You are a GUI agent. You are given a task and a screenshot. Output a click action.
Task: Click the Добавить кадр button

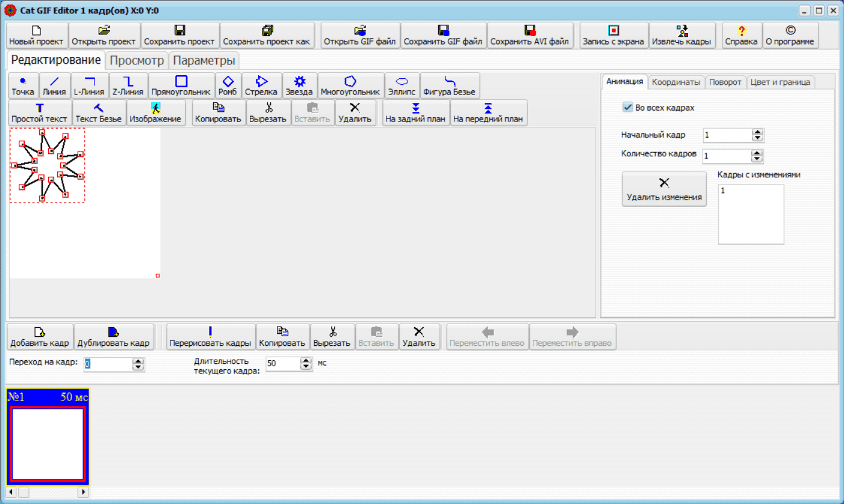40,337
